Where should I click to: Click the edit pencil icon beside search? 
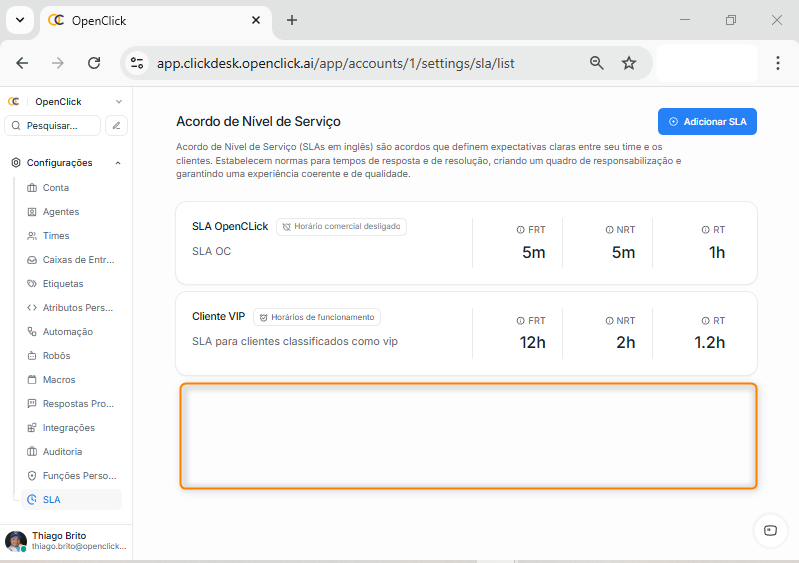click(117, 126)
